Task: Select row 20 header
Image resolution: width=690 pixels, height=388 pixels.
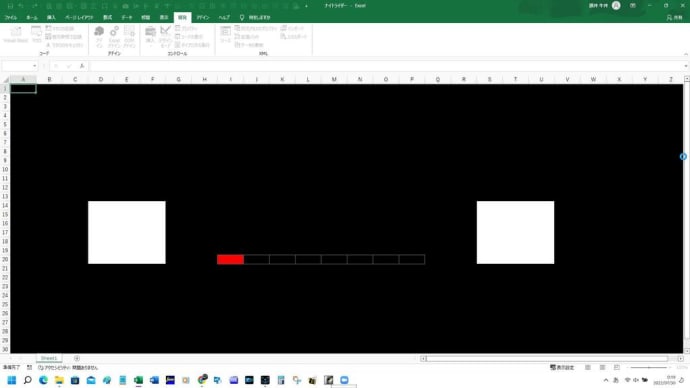Action: [5, 259]
